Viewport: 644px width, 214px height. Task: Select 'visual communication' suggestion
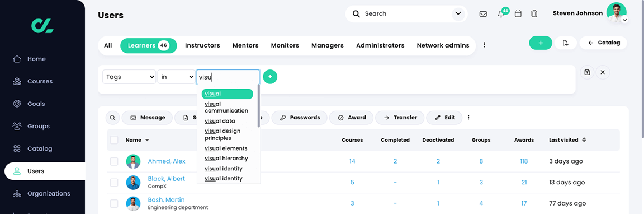point(227,108)
